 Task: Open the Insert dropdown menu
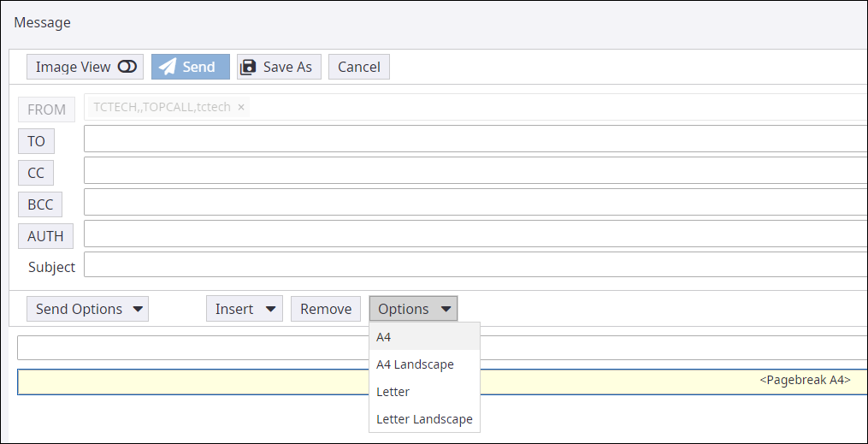pyautogui.click(x=244, y=309)
